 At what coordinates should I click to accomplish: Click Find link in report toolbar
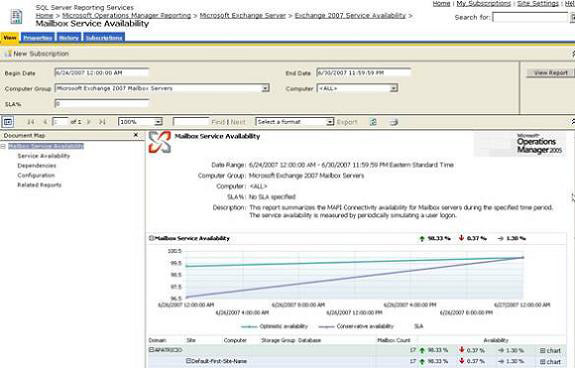[x=218, y=122]
